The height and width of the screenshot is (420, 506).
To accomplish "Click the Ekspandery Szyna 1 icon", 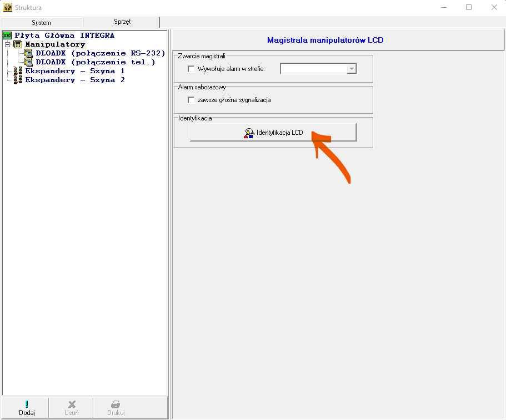I will tap(18, 71).
